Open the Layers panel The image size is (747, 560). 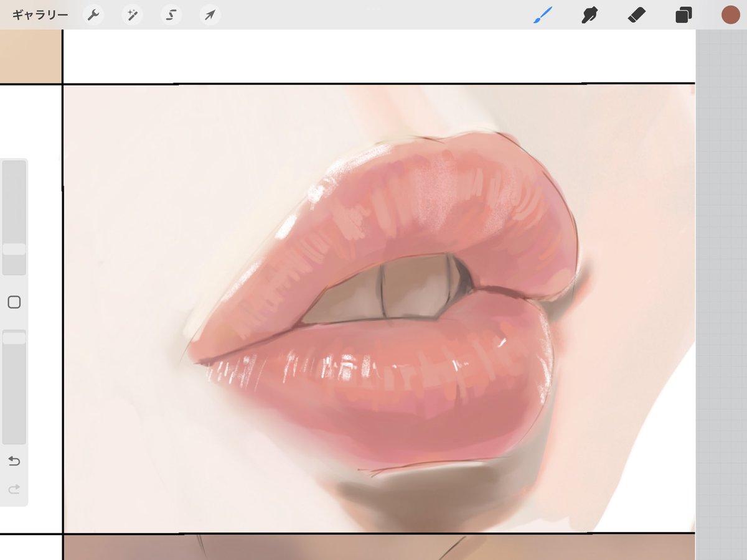click(x=684, y=15)
